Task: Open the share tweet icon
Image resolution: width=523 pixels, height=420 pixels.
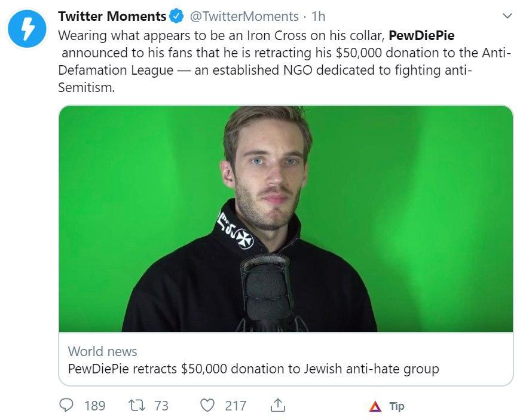Action: 277,406
